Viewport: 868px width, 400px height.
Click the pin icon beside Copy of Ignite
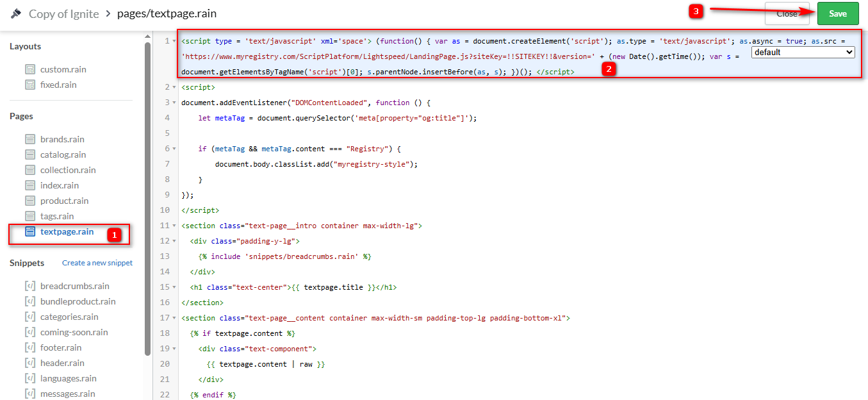pyautogui.click(x=16, y=13)
